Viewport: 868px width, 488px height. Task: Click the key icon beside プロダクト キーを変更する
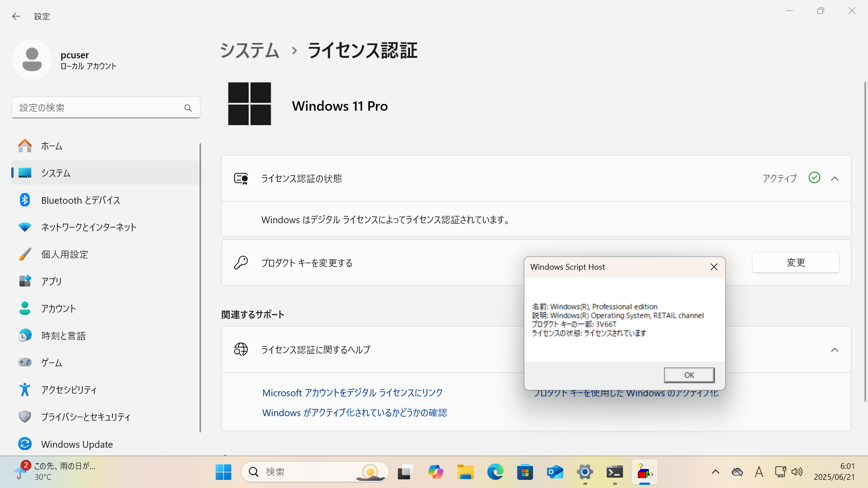point(241,263)
